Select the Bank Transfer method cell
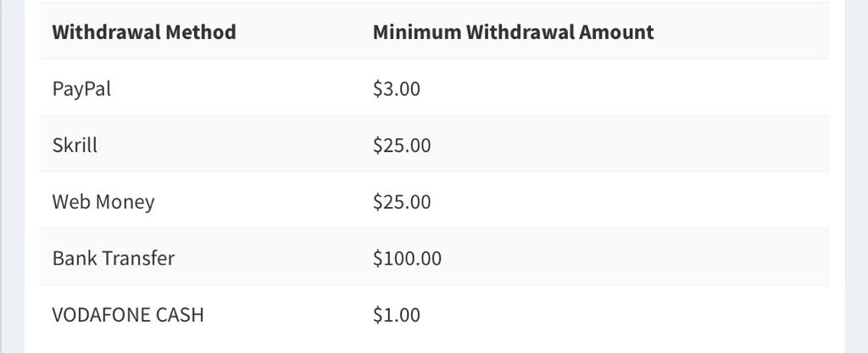 click(x=114, y=258)
